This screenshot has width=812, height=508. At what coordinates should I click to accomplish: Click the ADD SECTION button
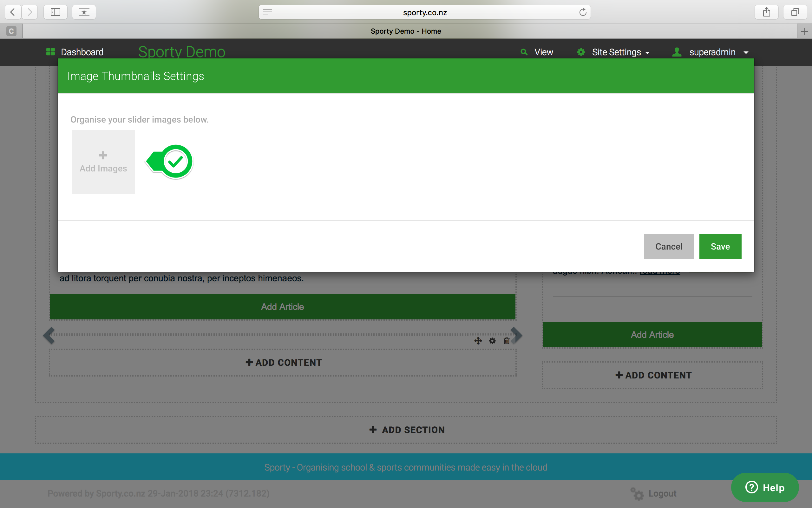[407, 430]
